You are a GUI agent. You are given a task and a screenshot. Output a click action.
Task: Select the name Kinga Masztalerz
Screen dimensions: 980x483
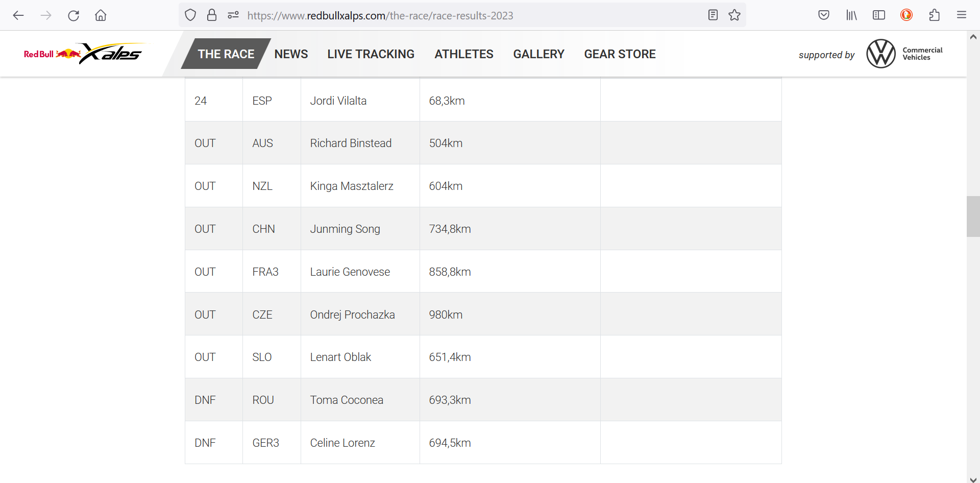[352, 186]
